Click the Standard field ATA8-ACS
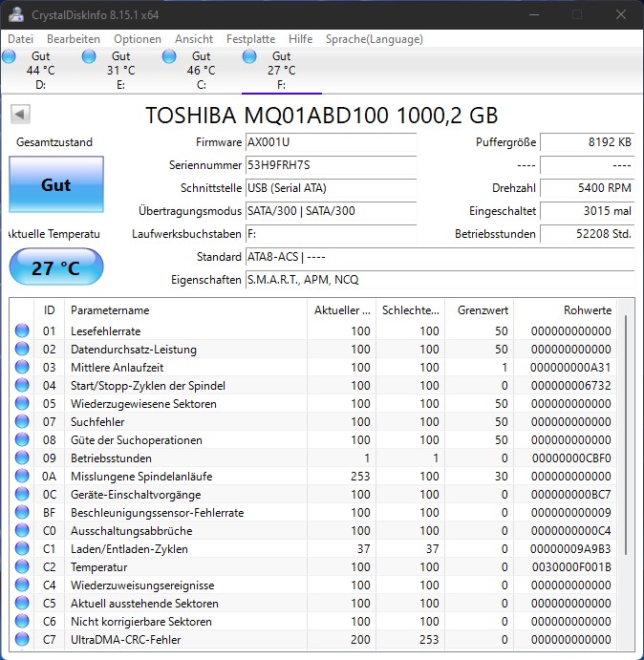Image resolution: width=644 pixels, height=660 pixels. click(x=440, y=257)
